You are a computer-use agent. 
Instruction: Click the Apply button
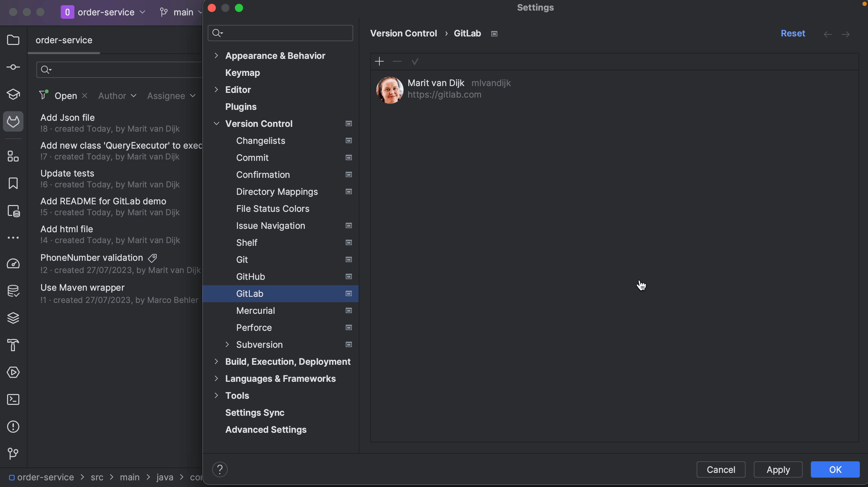click(778, 469)
